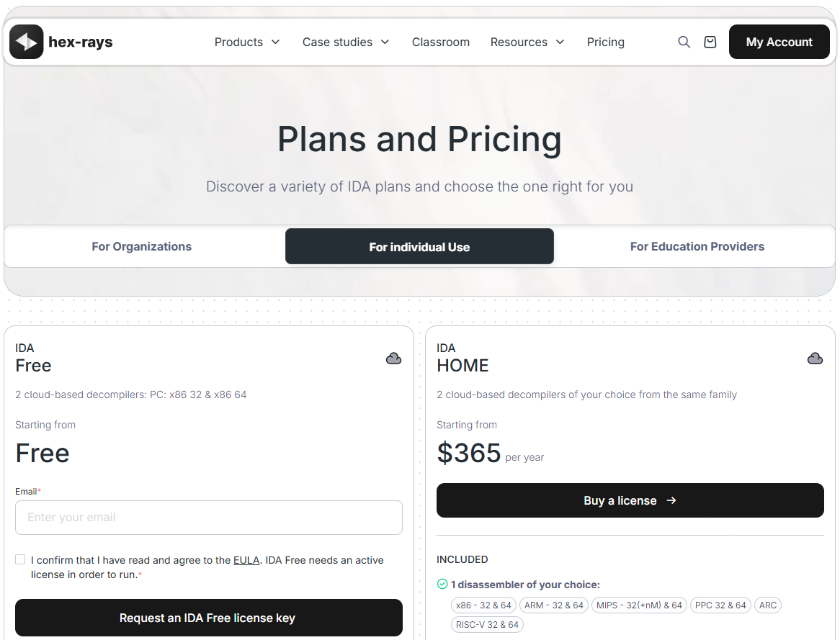Open the Classroom menu item
The image size is (840, 640).
pyautogui.click(x=441, y=42)
